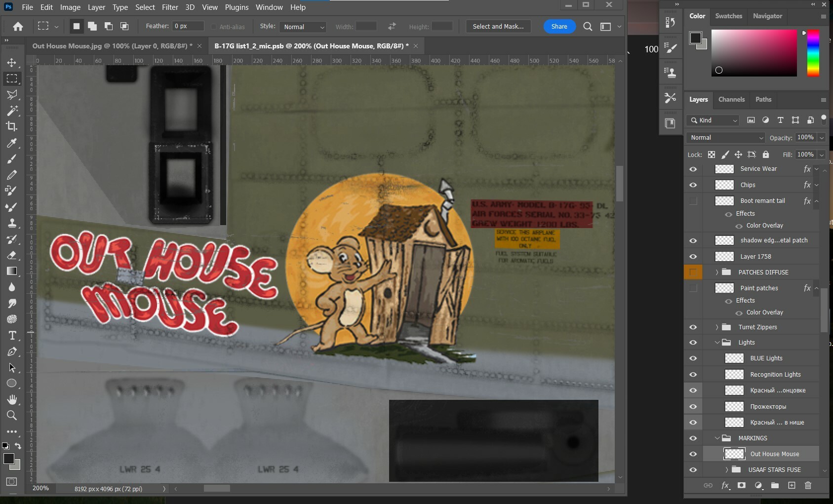This screenshot has width=833, height=504.
Task: Click the blue Share button
Action: (x=559, y=27)
